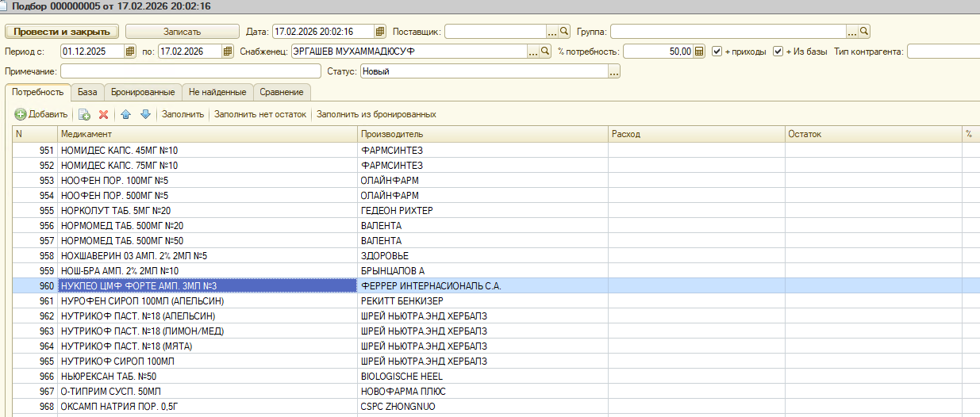This screenshot has width=980, height=417.
Task: Open Группа selection ellipsis button
Action: [x=852, y=32]
